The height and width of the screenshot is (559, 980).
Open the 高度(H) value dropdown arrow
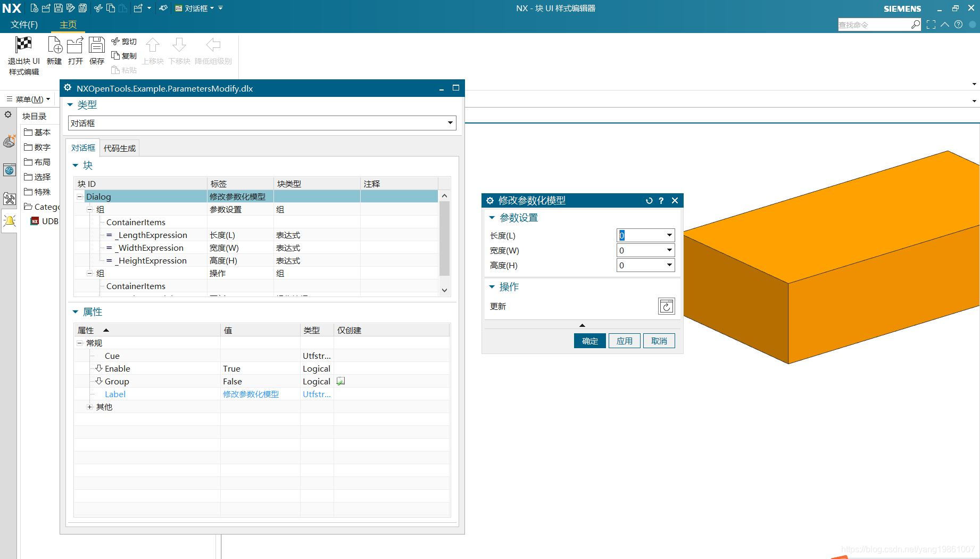coord(669,265)
